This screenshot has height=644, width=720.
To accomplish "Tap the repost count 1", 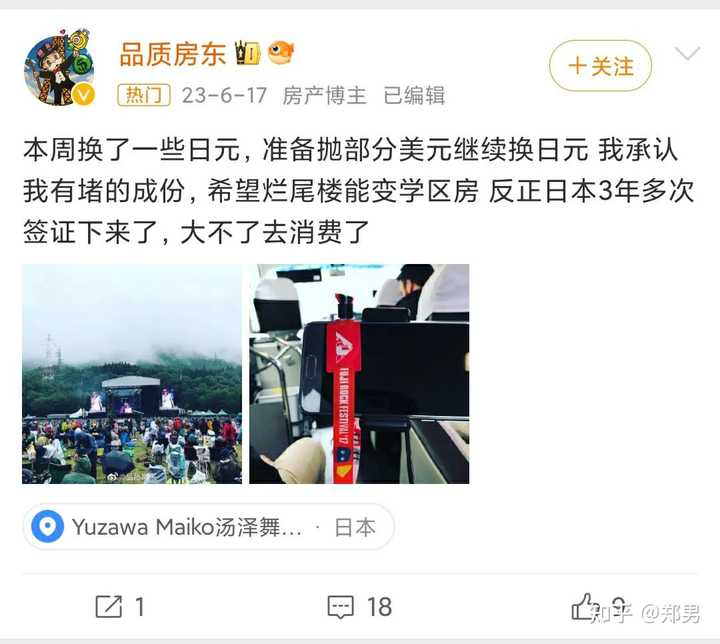I will [140, 607].
